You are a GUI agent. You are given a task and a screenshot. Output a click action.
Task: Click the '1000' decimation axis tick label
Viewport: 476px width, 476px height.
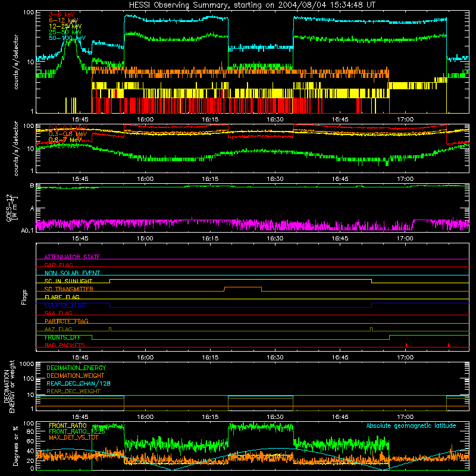tap(27, 364)
